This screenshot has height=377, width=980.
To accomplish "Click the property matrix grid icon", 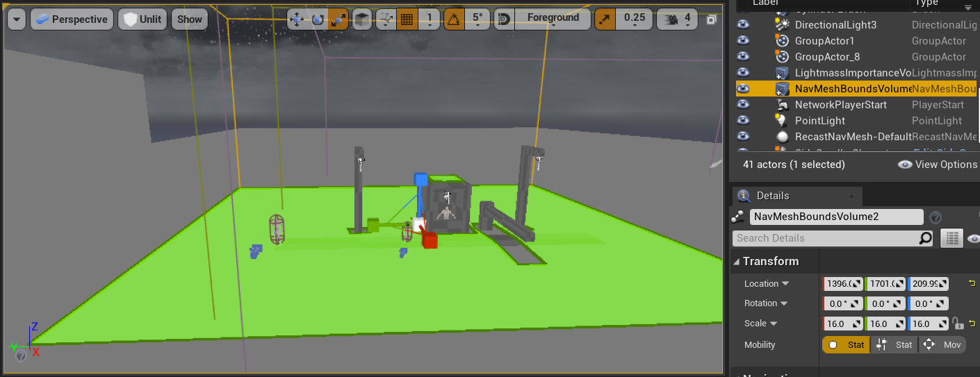I will click(x=952, y=238).
